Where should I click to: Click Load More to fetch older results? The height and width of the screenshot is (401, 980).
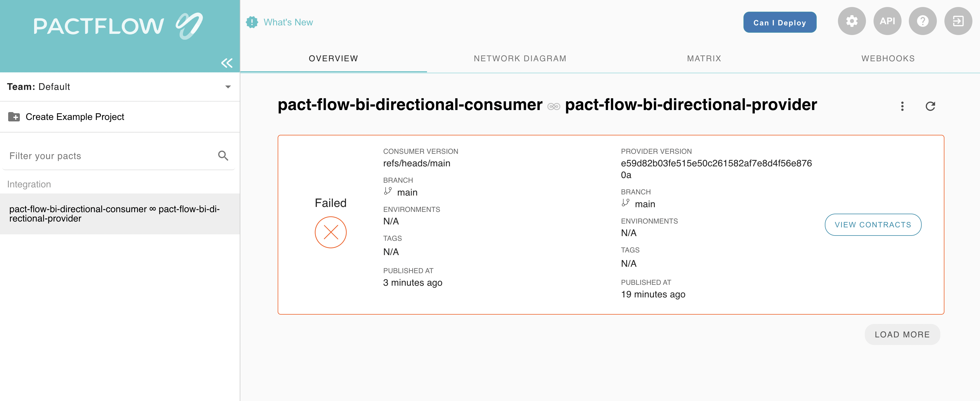(902, 334)
